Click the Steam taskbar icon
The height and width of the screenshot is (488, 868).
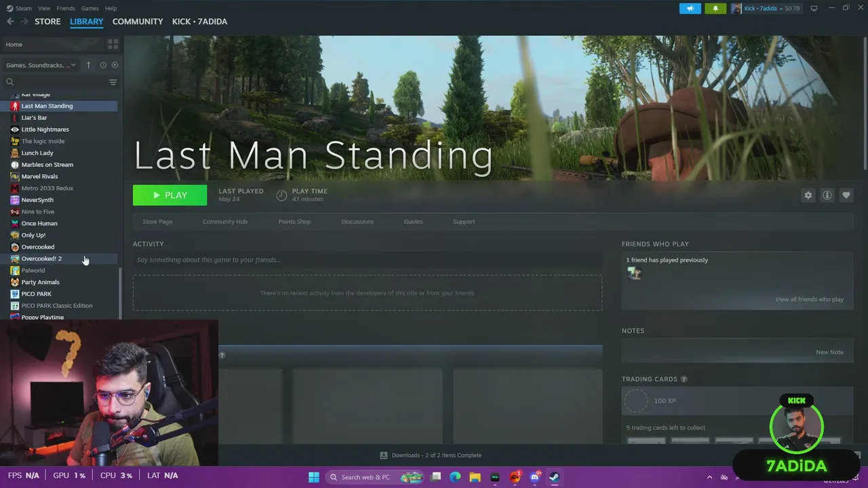click(x=555, y=477)
